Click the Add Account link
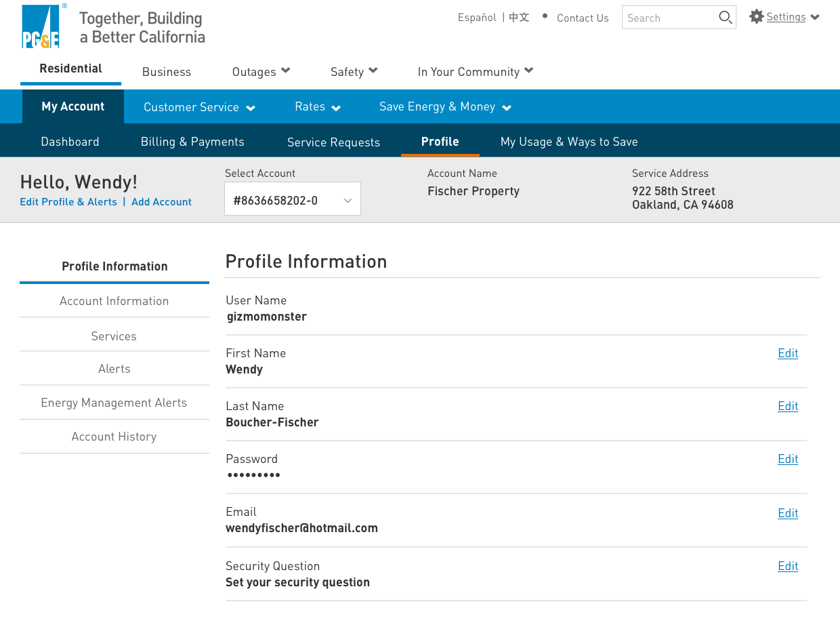Viewport: 840px width, 625px height. click(x=161, y=202)
